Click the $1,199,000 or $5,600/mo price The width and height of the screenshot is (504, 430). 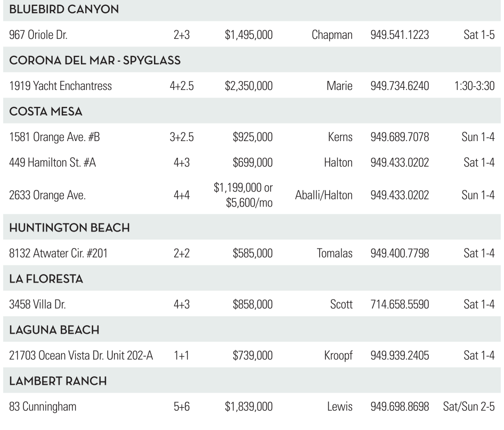(x=243, y=195)
